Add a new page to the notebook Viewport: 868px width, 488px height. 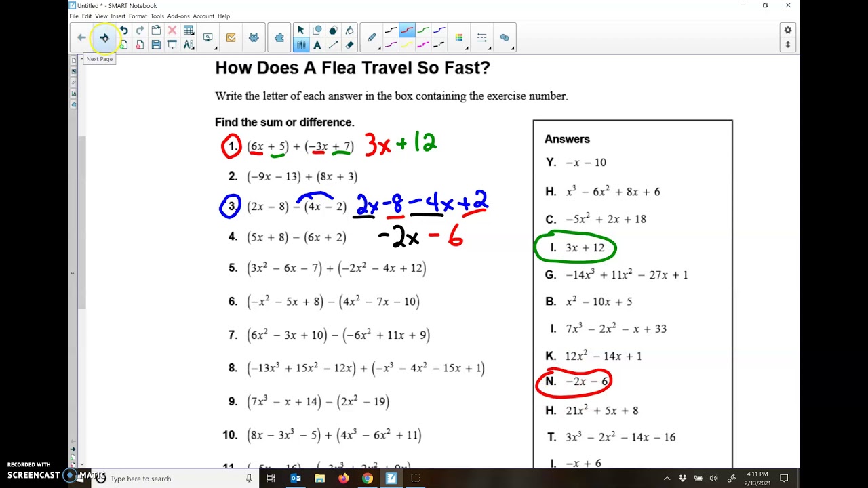click(123, 45)
